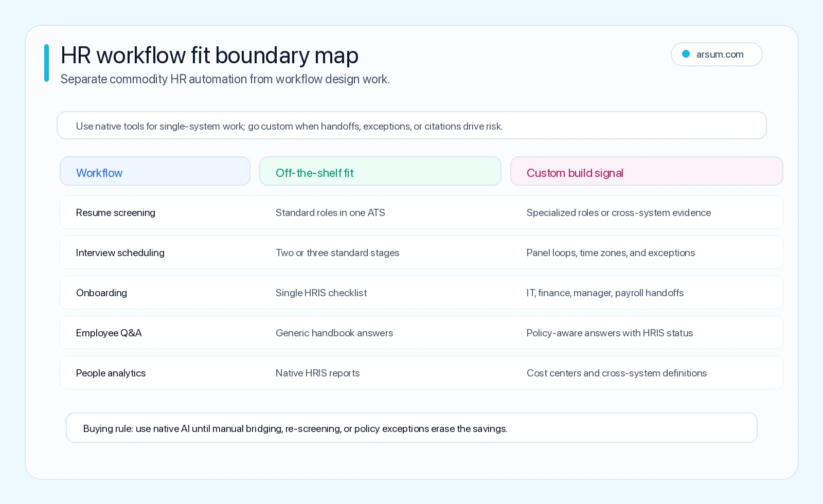823x504 pixels.
Task: Click 'Specialized roles or cross-system evidence'
Action: click(x=619, y=212)
